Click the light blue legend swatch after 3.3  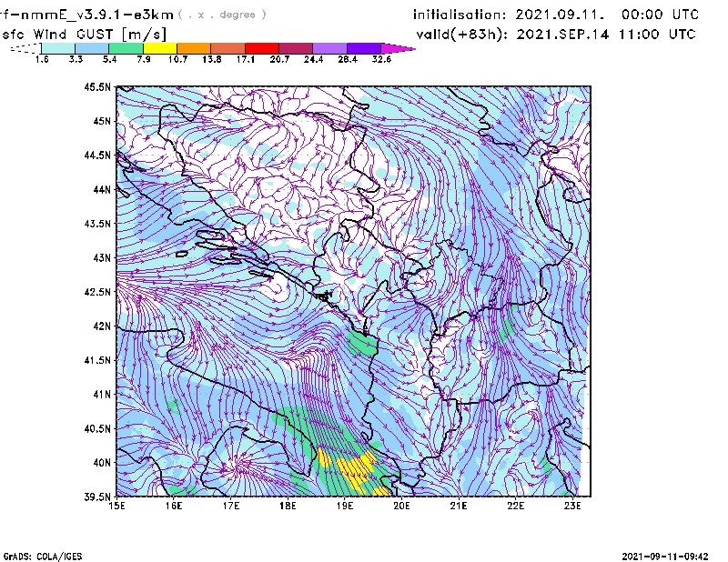coord(92,48)
